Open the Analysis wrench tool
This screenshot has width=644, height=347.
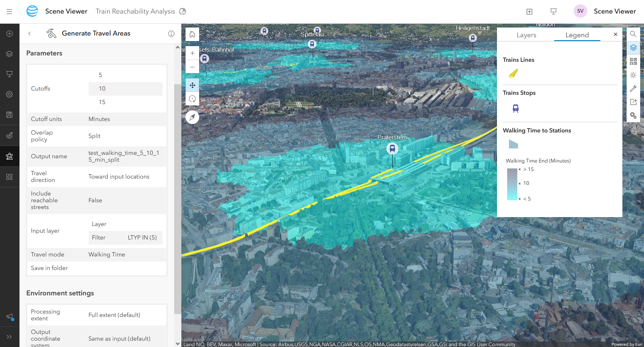[x=633, y=88]
